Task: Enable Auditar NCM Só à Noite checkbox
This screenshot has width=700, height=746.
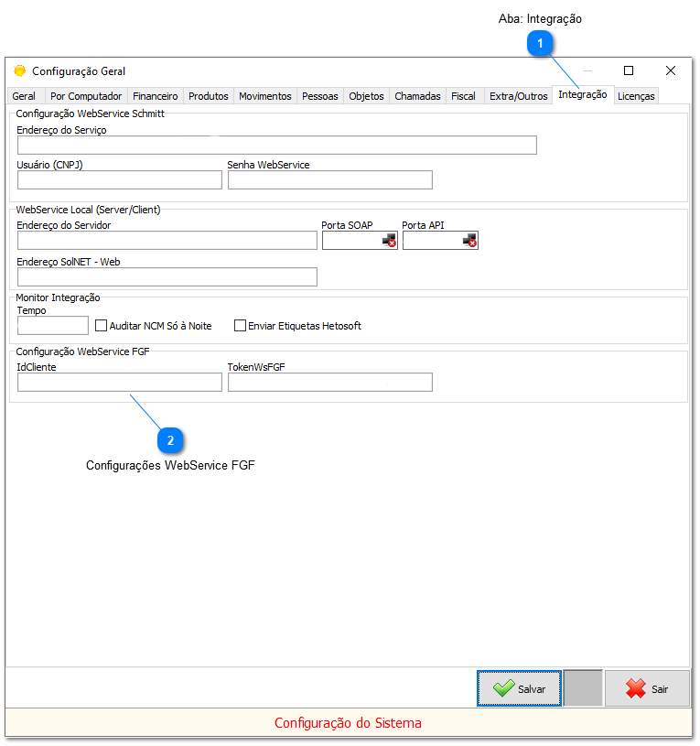Action: 101,326
